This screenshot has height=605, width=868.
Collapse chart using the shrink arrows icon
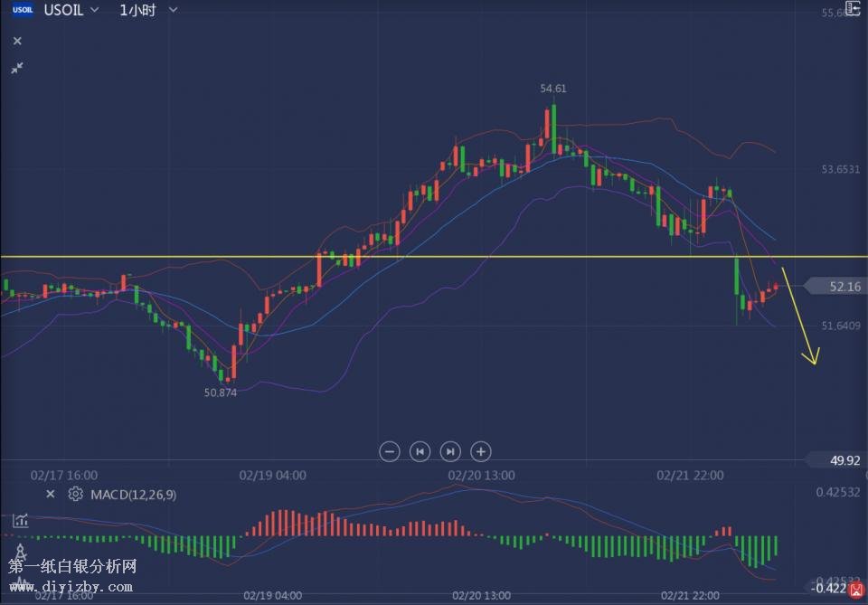point(17,68)
